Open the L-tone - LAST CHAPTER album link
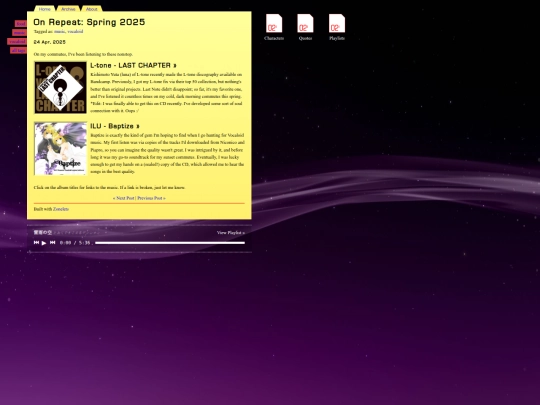The height and width of the screenshot is (405, 540). pos(133,65)
